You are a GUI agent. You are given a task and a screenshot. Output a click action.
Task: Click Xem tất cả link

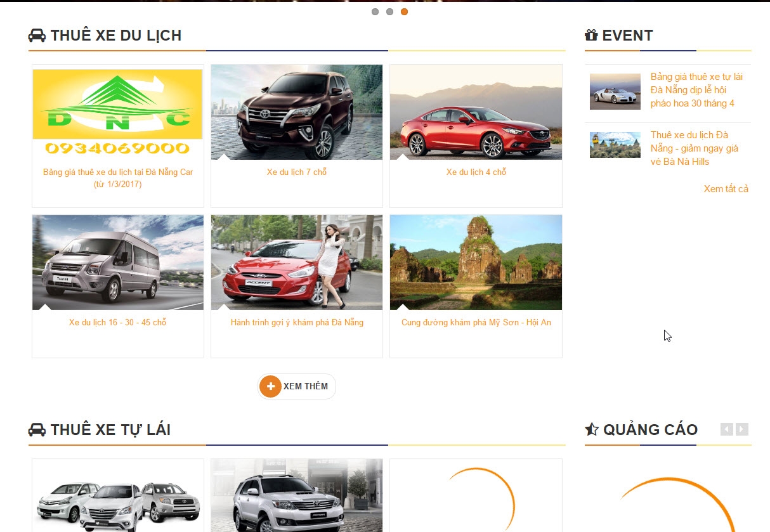point(726,189)
